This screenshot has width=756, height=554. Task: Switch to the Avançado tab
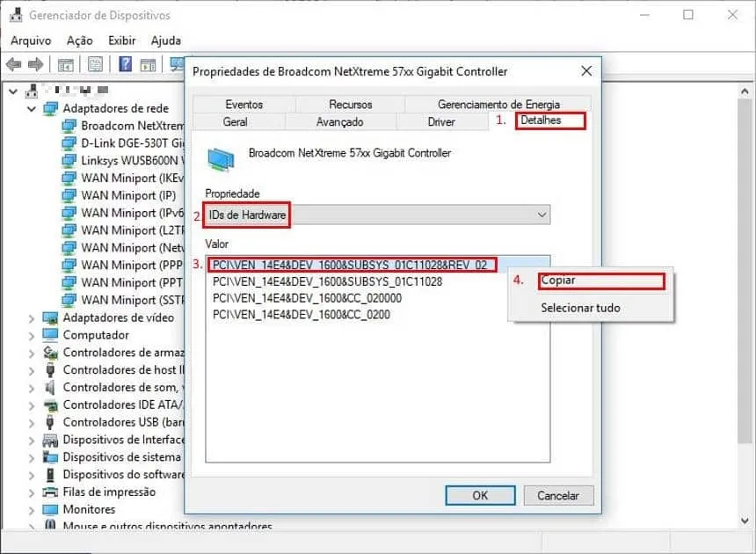point(340,121)
